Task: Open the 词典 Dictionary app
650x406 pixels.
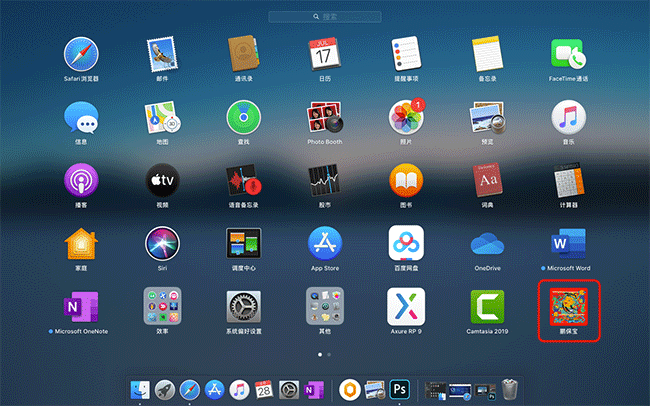Action: (x=488, y=180)
